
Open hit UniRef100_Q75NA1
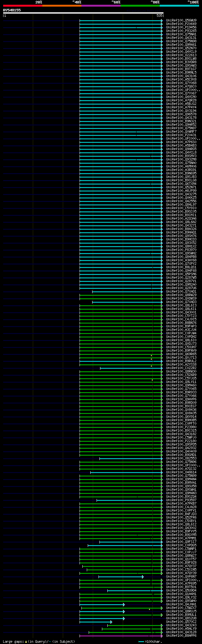tap(181, 34)
